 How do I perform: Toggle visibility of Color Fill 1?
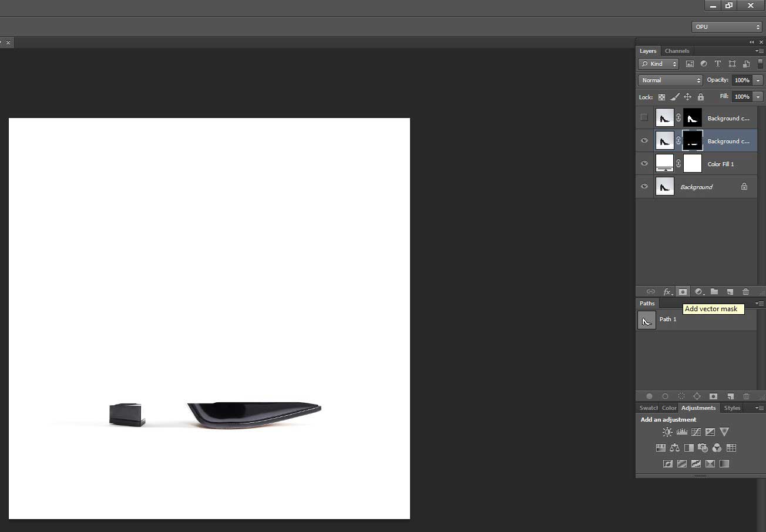coord(644,163)
